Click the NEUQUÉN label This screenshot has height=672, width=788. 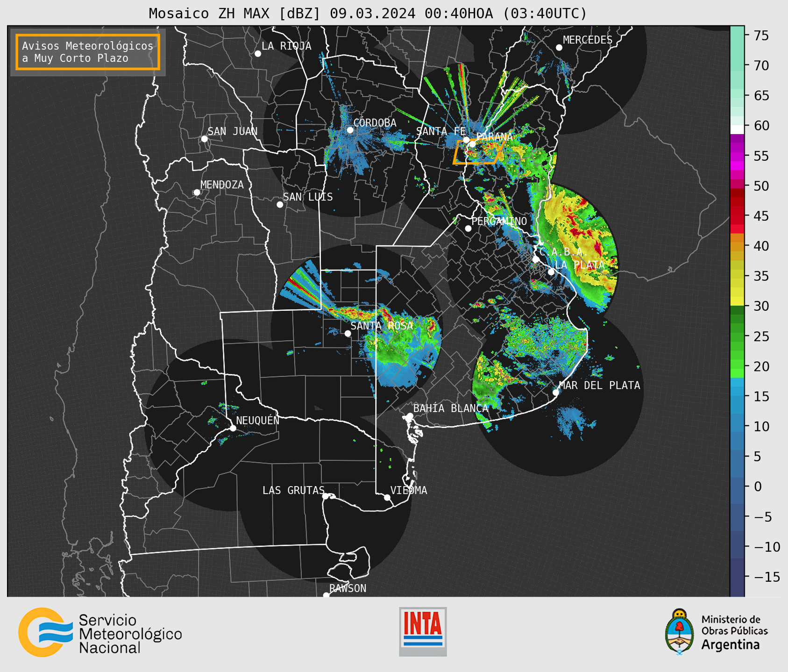tap(258, 420)
